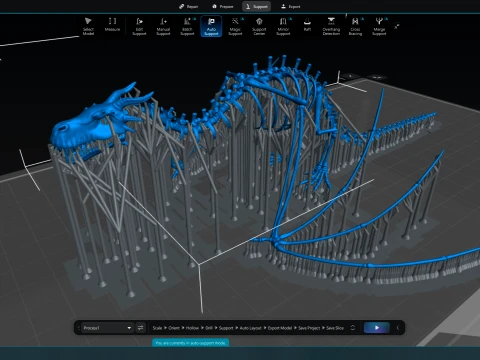The image size is (480, 360).
Task: Choose the Mirror Support tool
Action: pos(283,26)
